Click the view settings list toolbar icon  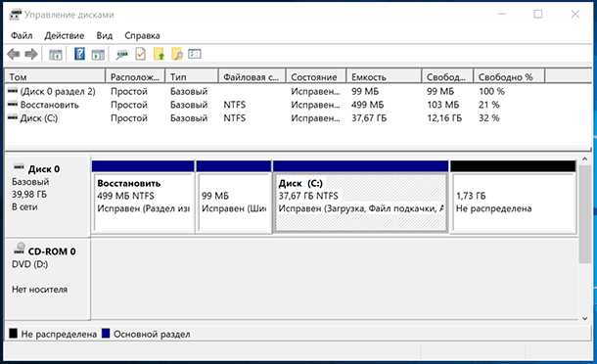(195, 54)
